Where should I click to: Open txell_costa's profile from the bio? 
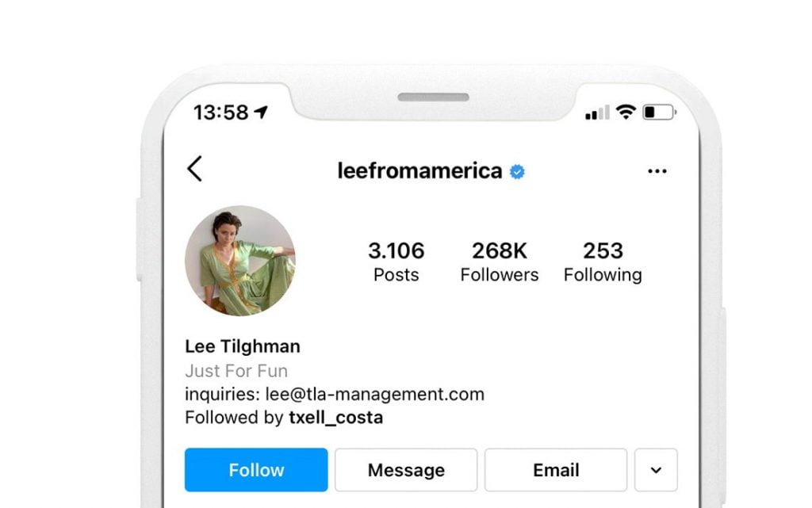(x=336, y=417)
